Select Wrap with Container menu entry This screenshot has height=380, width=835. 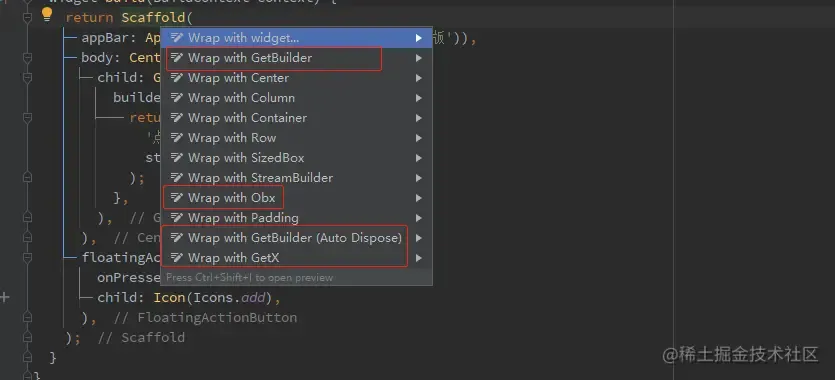[x=296, y=118]
